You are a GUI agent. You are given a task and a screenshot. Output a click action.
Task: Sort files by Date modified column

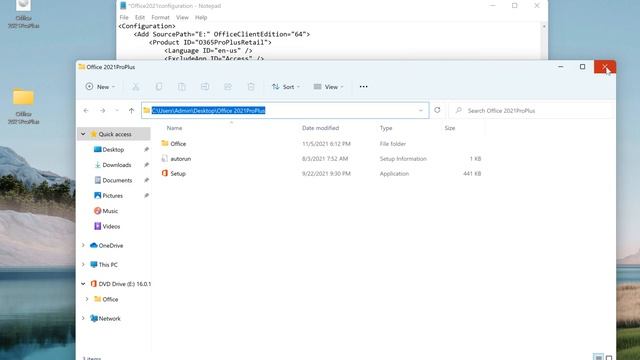click(320, 128)
